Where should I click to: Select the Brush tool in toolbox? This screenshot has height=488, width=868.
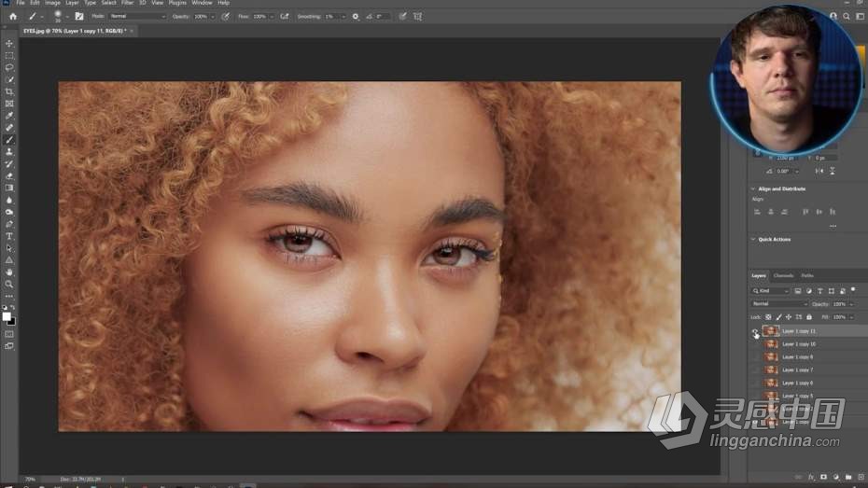click(x=9, y=140)
